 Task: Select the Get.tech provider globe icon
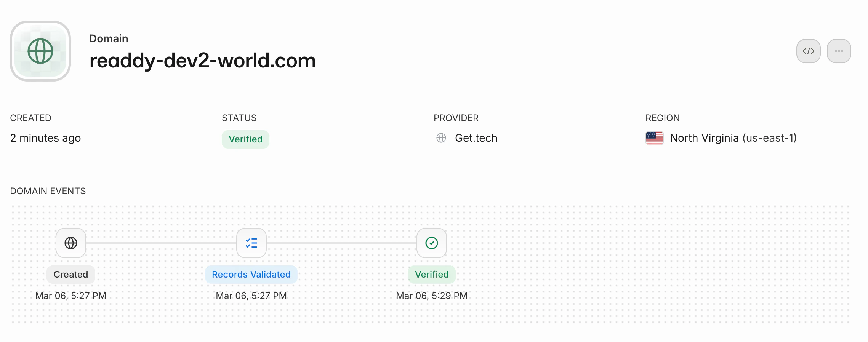(x=441, y=138)
